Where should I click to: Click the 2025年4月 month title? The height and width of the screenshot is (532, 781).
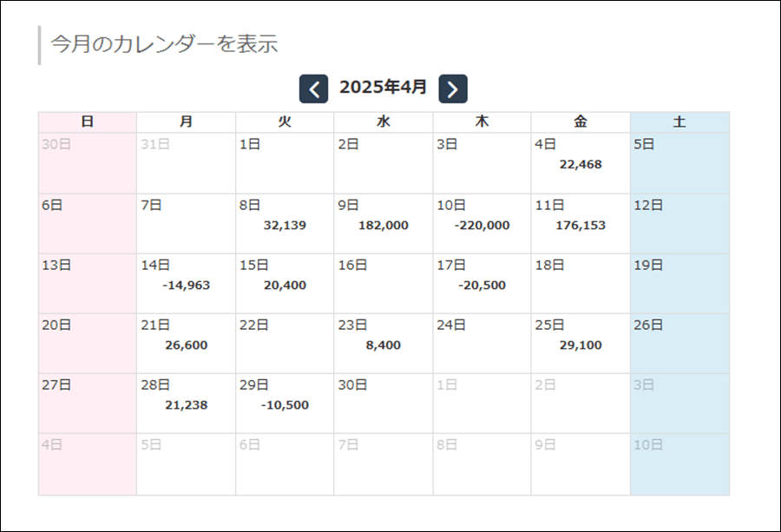point(383,87)
